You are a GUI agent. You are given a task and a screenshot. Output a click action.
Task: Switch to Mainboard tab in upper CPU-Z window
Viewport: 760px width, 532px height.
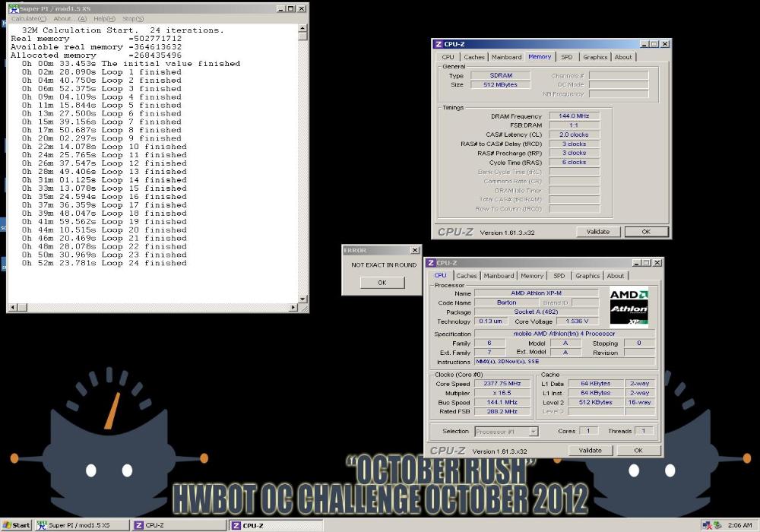pyautogui.click(x=506, y=57)
